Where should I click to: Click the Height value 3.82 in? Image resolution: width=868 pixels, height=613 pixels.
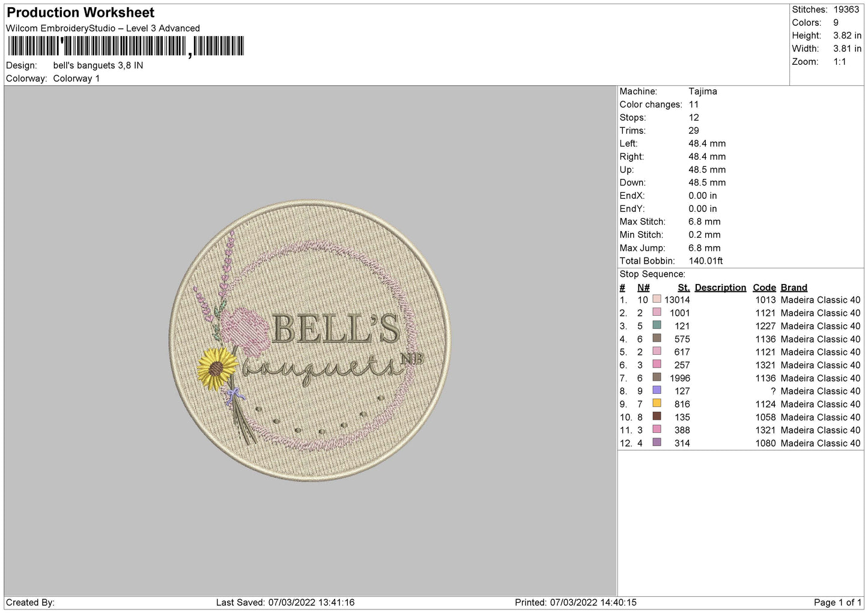847,36
